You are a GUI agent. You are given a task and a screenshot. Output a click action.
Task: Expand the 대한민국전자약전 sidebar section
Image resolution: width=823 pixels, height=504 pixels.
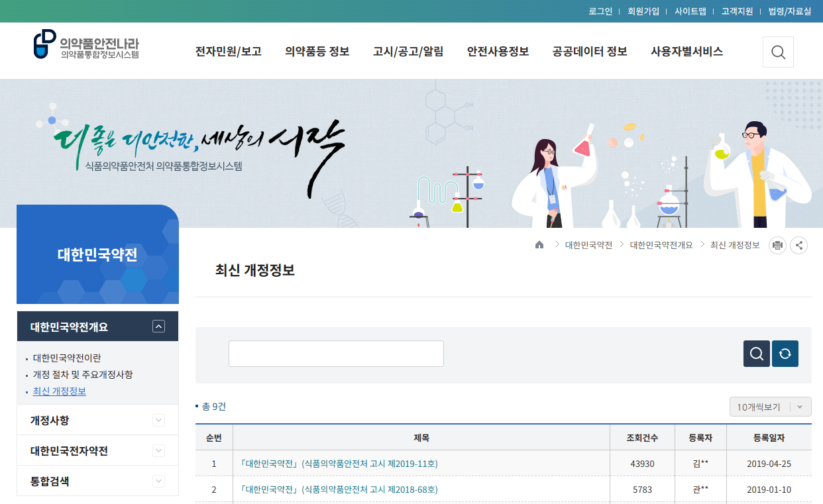pos(158,450)
